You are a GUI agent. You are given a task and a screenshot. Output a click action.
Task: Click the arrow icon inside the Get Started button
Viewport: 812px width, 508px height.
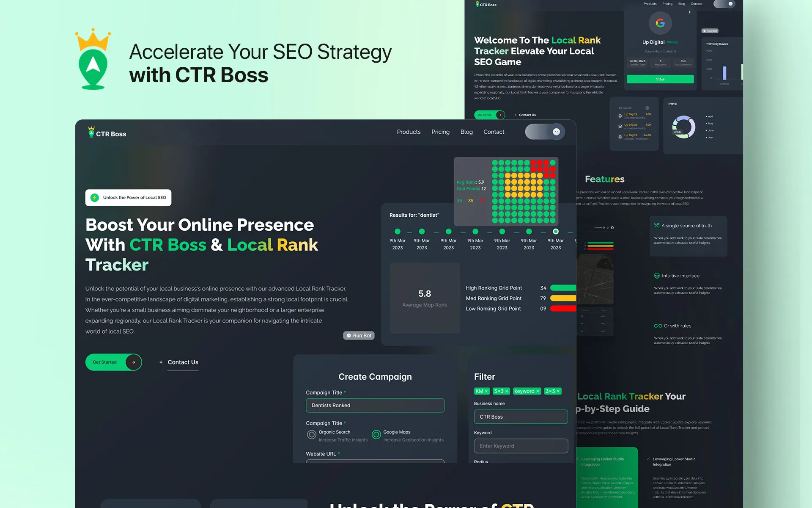[133, 362]
